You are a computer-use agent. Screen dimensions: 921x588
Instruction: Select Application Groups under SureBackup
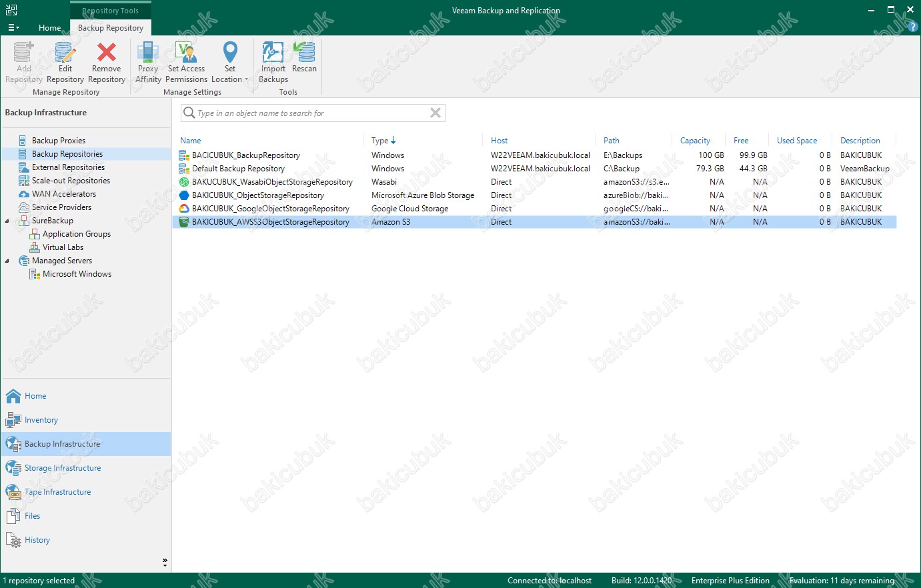[x=77, y=234]
